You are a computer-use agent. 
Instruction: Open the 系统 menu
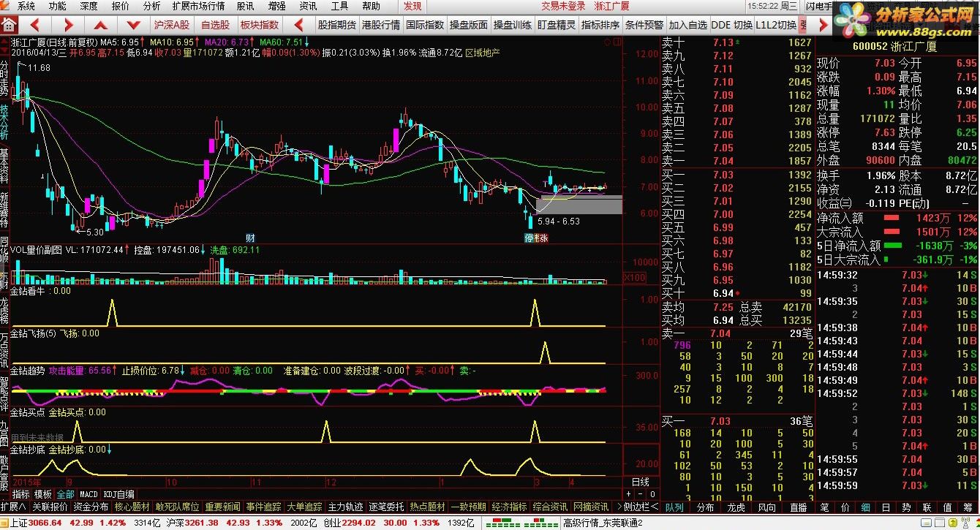point(26,6)
